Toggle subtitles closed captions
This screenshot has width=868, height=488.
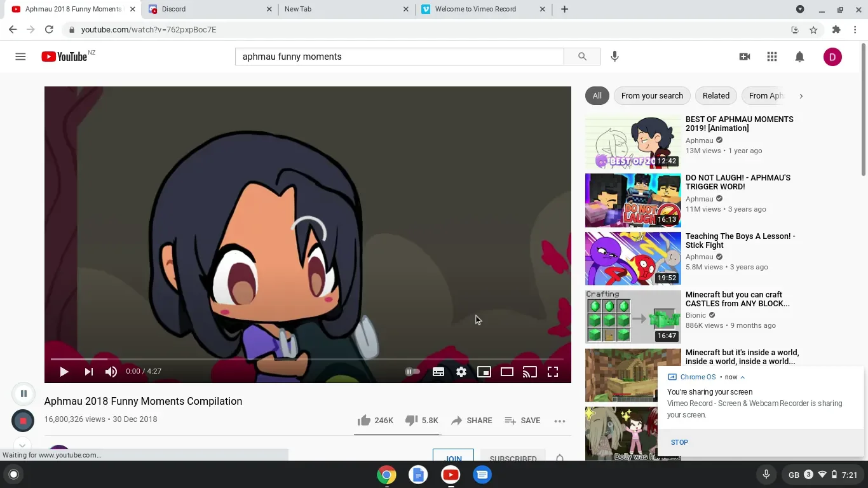point(438,372)
